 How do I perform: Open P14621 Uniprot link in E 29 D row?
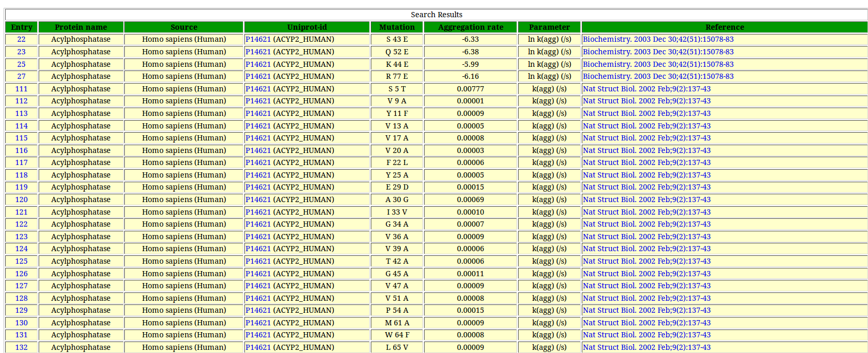258,187
